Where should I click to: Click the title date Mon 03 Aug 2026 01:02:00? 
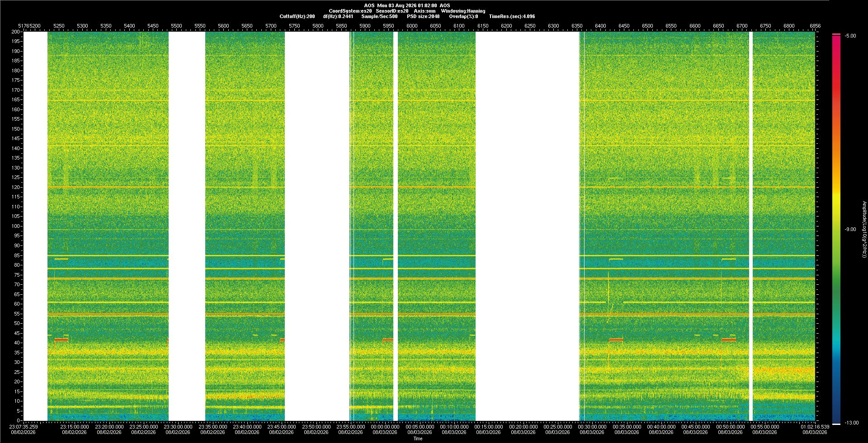(407, 5)
